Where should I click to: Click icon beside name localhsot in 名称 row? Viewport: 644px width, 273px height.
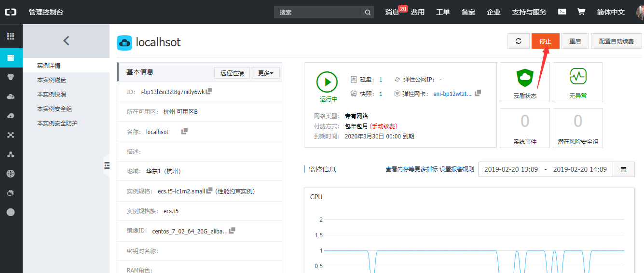pos(184,131)
